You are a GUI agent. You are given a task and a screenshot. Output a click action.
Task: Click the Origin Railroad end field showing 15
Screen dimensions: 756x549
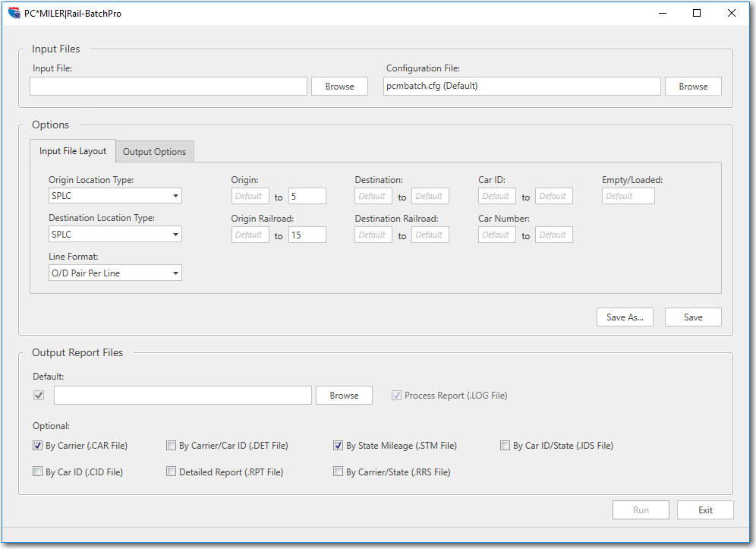307,235
